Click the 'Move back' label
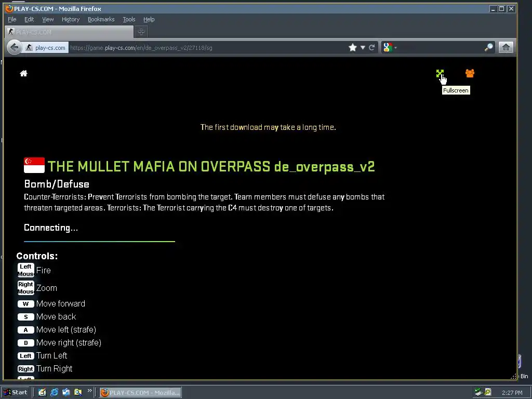This screenshot has height=399, width=532. pos(56,316)
